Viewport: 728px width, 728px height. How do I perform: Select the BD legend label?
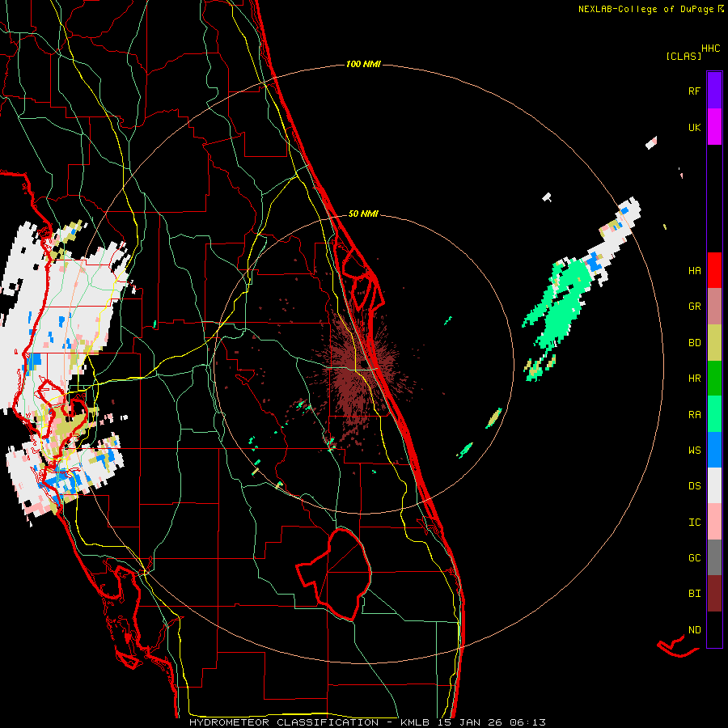[x=694, y=343]
